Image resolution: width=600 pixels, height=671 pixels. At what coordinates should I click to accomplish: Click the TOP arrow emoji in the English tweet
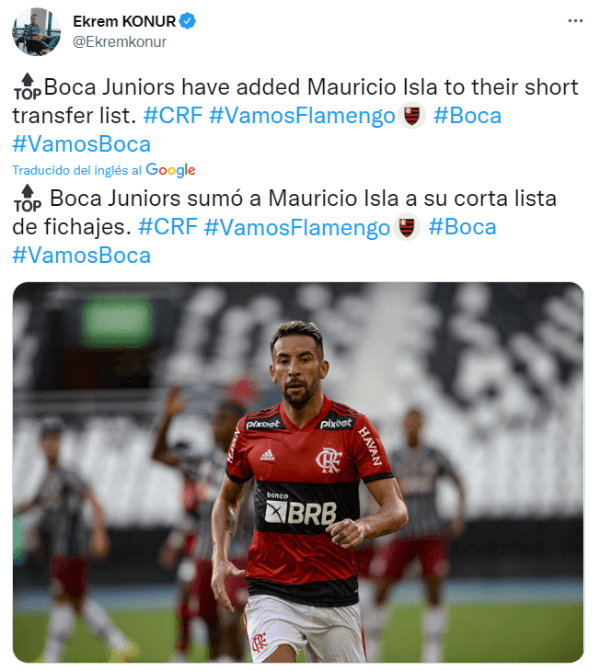pos(27,87)
